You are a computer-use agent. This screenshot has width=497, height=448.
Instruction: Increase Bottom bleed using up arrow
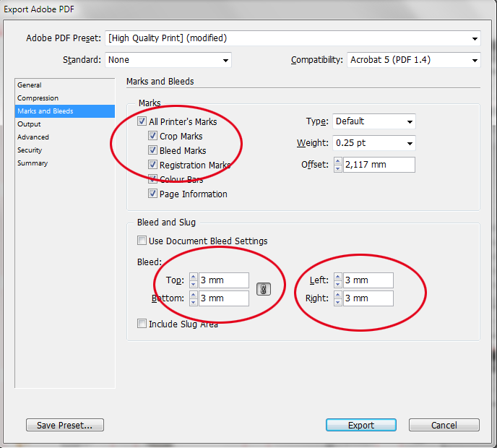point(194,295)
